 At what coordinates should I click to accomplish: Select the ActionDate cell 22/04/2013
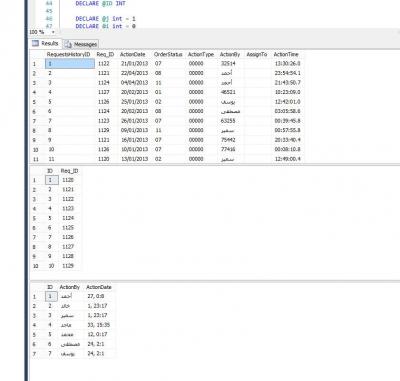pyautogui.click(x=135, y=73)
